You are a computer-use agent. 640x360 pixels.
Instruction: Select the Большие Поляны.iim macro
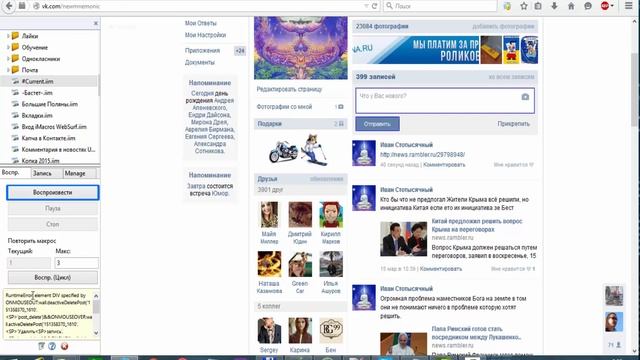pyautogui.click(x=49, y=104)
